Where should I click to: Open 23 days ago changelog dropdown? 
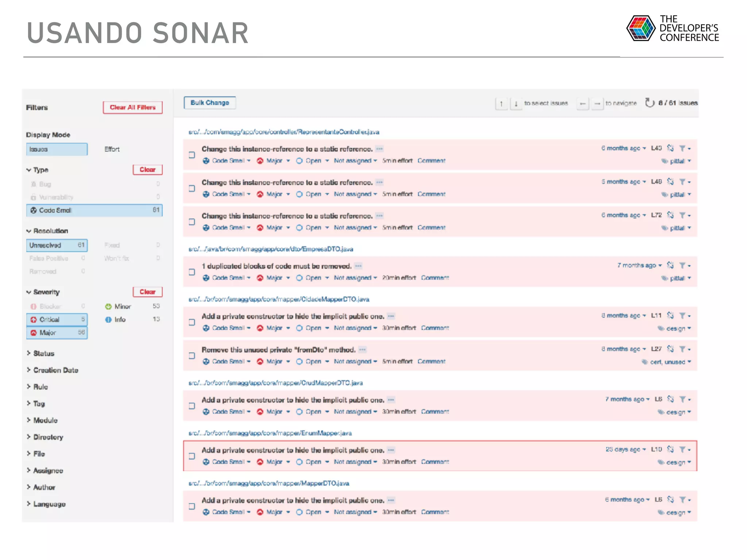626,450
